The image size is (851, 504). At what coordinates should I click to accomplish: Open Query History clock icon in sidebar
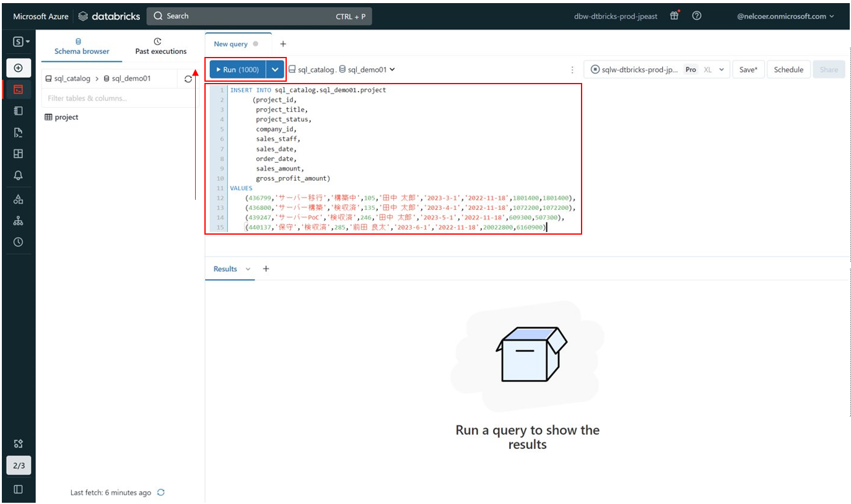pyautogui.click(x=18, y=242)
